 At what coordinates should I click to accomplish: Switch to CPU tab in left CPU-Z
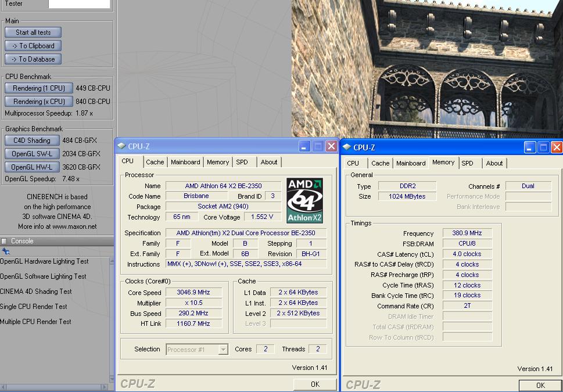pos(127,161)
